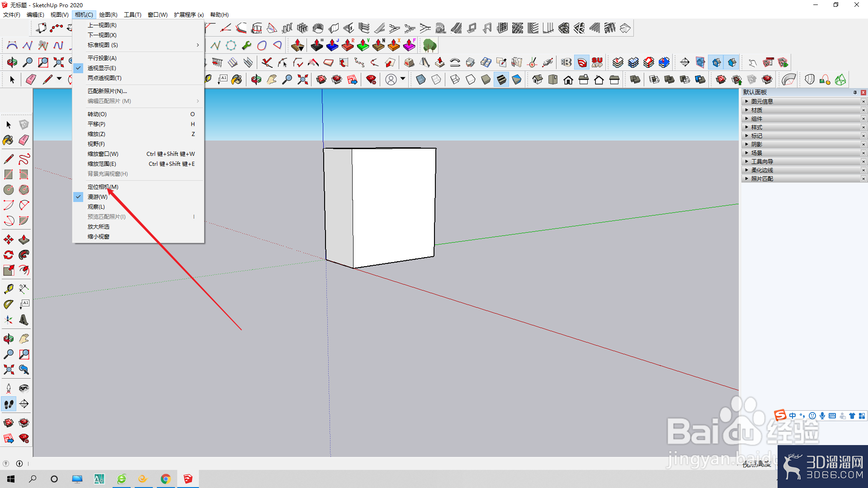868x488 pixels.
Task: Select the Freehand drawing tool
Action: [x=24, y=159]
